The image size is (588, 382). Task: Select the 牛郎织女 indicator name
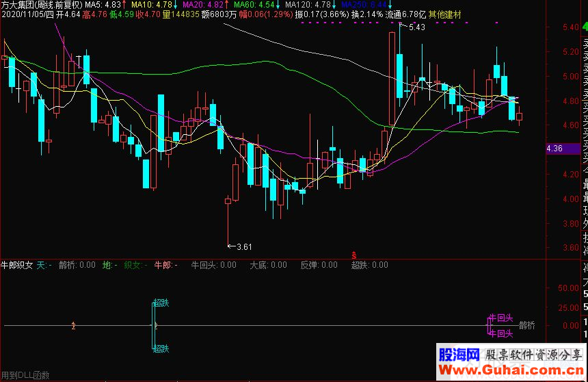pyautogui.click(x=17, y=265)
